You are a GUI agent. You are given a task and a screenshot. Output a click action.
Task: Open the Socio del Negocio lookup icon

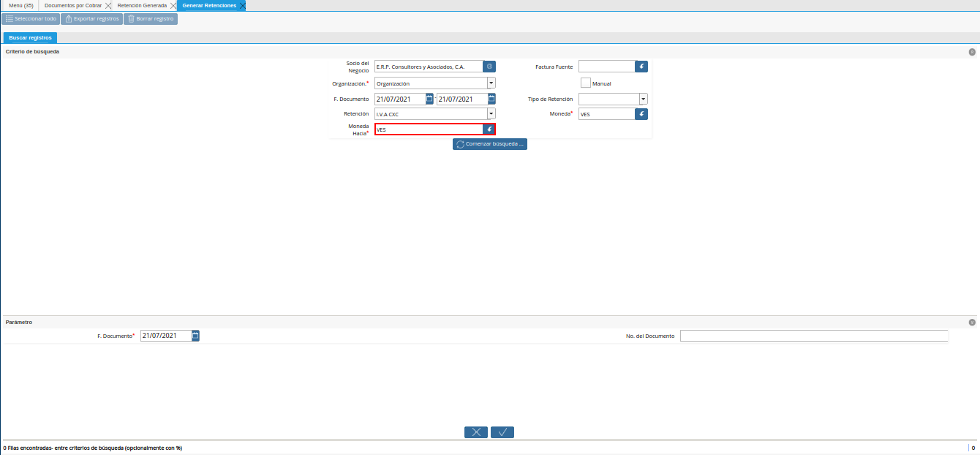coord(489,67)
